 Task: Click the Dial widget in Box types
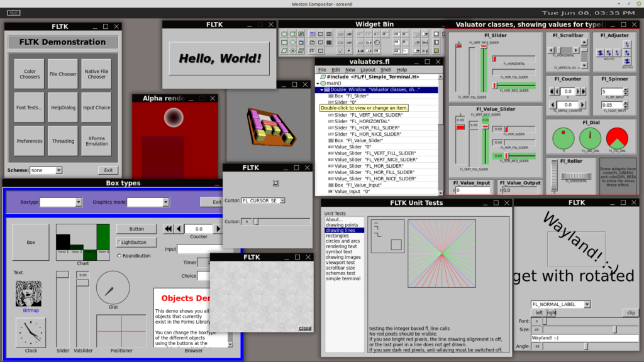click(x=113, y=288)
